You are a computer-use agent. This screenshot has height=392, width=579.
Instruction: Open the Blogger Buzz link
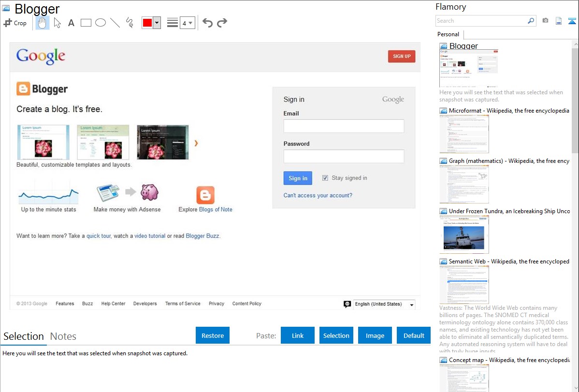pyautogui.click(x=203, y=236)
